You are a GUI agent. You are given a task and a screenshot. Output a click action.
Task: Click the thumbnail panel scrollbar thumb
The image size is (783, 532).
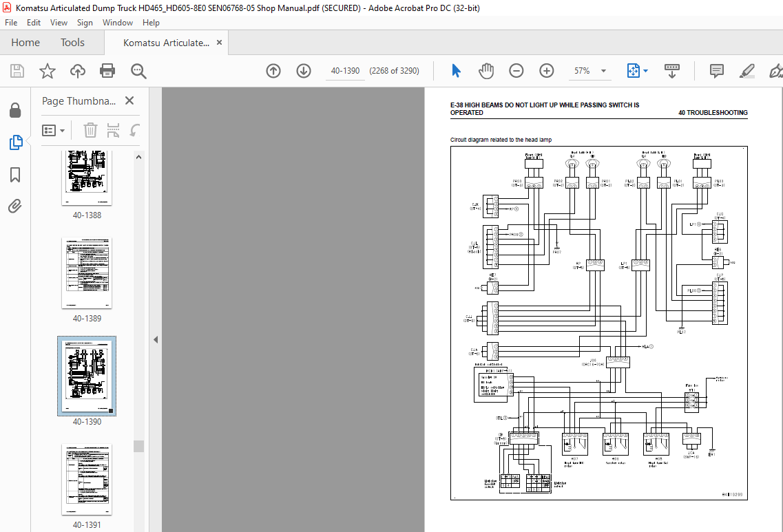[139, 446]
